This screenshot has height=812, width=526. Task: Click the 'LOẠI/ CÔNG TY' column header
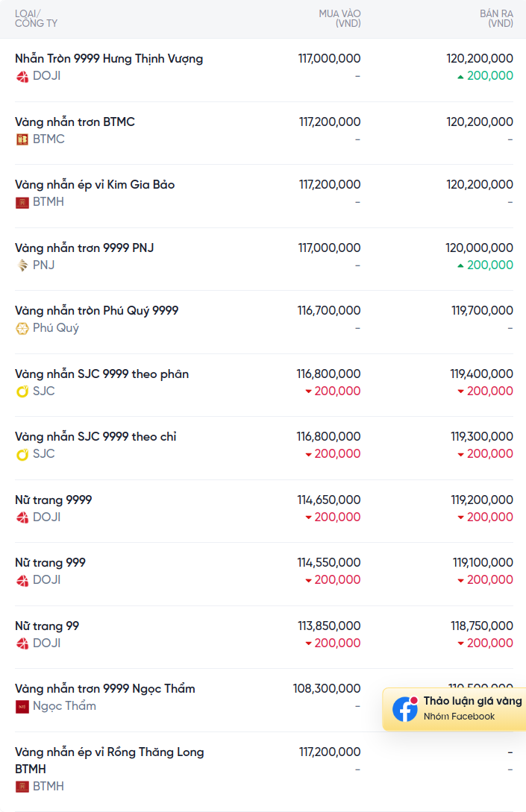[x=36, y=19]
